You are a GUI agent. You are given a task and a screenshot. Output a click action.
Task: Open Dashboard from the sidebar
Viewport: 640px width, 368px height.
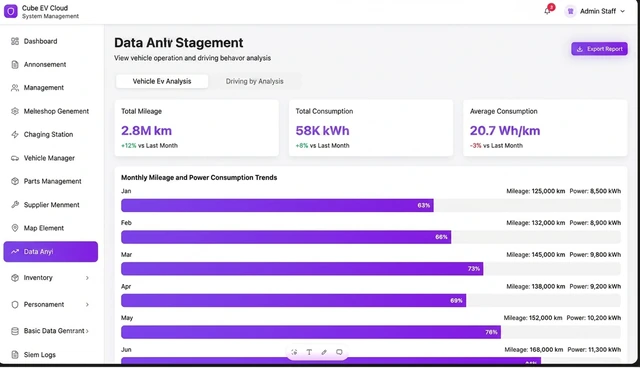click(x=51, y=41)
